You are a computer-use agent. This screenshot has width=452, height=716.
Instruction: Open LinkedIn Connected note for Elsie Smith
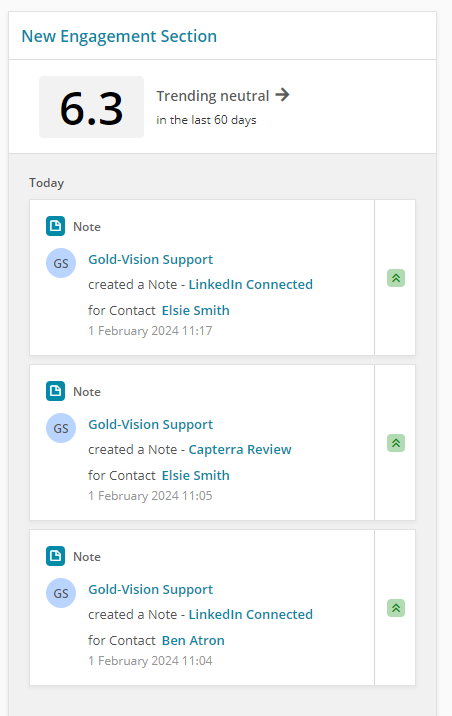click(x=251, y=284)
